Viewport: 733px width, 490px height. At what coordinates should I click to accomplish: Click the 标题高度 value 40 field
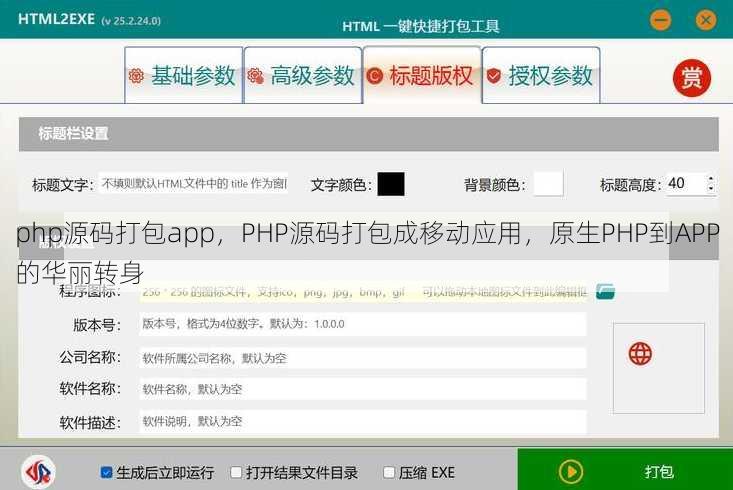[x=685, y=183]
